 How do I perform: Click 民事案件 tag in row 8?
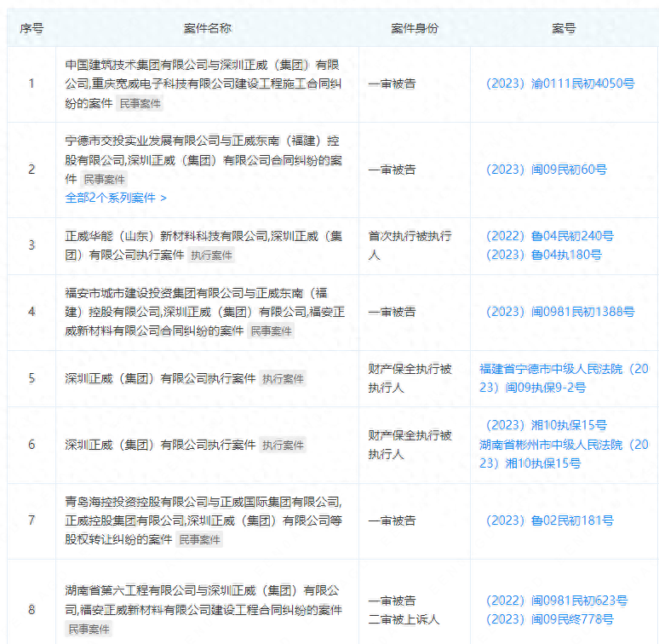[x=89, y=630]
